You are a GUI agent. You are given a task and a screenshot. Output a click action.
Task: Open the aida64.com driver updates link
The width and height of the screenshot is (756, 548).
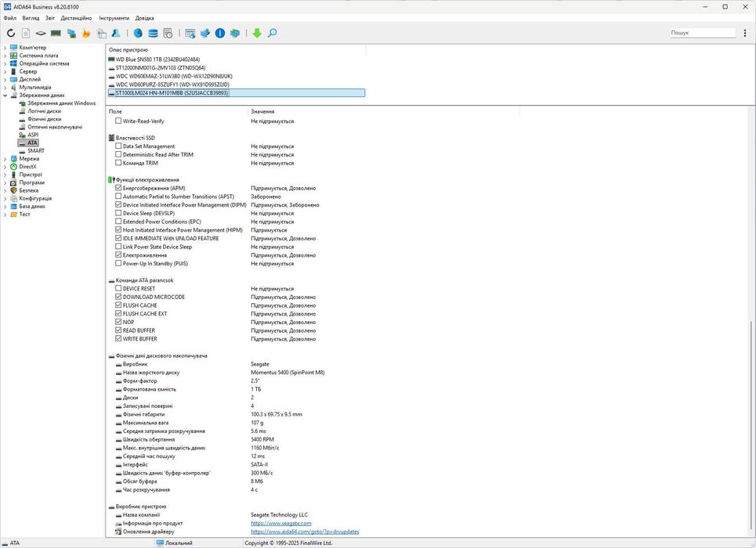click(x=305, y=532)
